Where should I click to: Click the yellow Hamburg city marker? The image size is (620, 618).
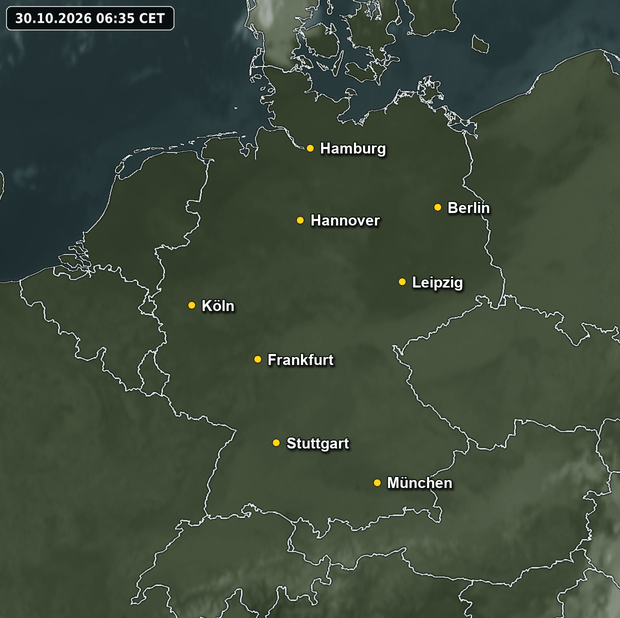tap(310, 148)
